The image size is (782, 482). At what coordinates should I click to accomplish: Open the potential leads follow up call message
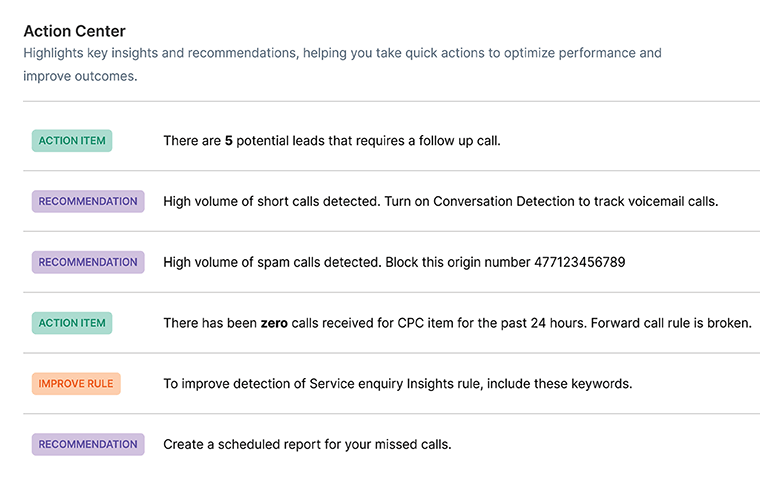(x=331, y=141)
